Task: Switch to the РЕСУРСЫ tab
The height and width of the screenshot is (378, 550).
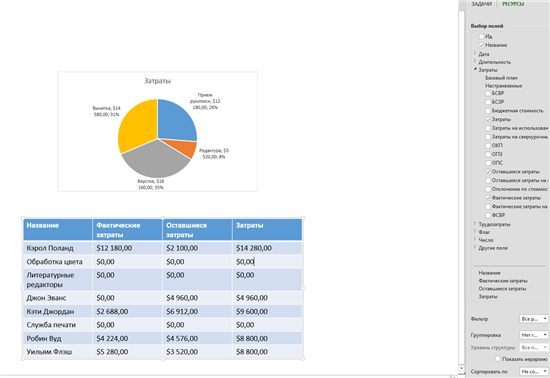Action: (x=513, y=4)
